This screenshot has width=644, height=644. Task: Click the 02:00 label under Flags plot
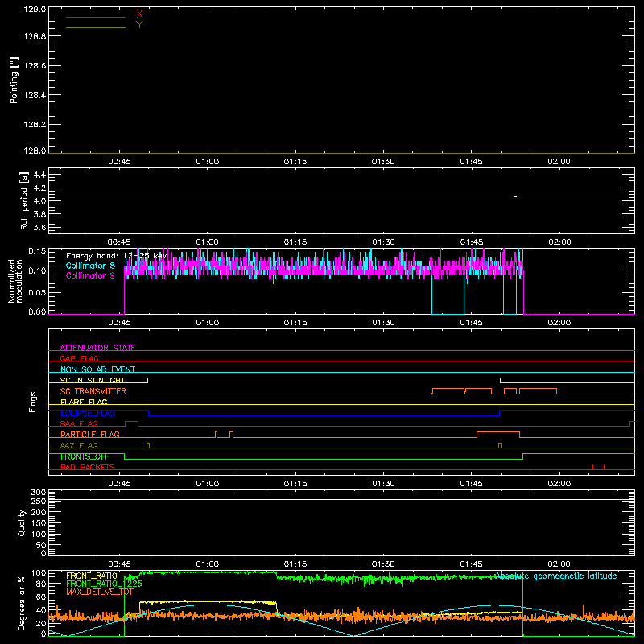tap(559, 484)
